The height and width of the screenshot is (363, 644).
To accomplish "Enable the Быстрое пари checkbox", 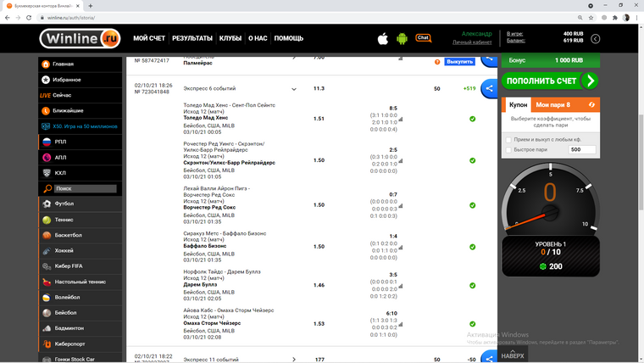I will click(x=508, y=149).
